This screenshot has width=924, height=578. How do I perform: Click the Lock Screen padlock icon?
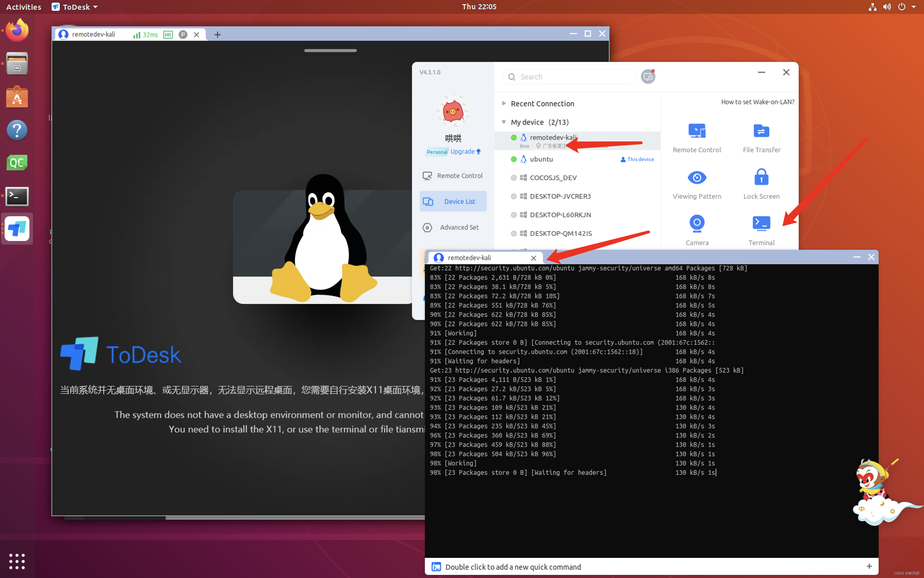pyautogui.click(x=761, y=177)
